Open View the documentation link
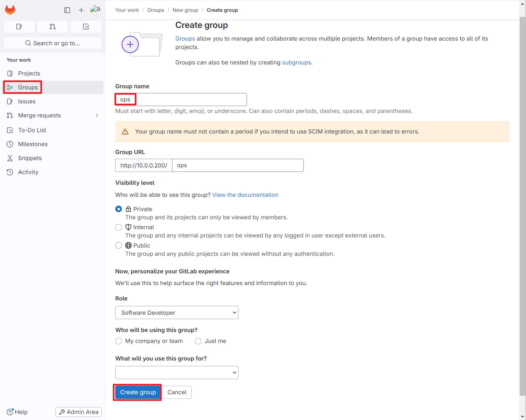 click(x=245, y=195)
